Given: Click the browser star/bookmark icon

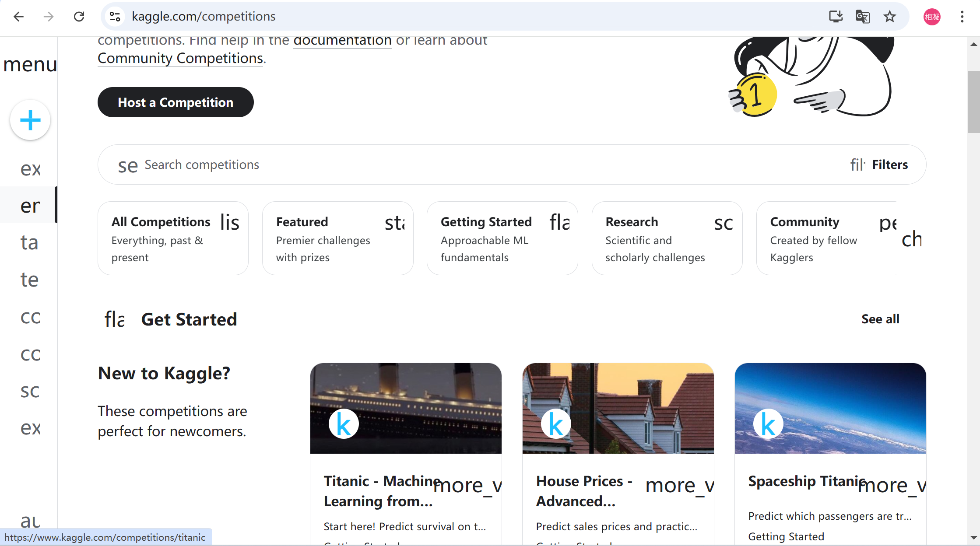Looking at the screenshot, I should pos(890,16).
